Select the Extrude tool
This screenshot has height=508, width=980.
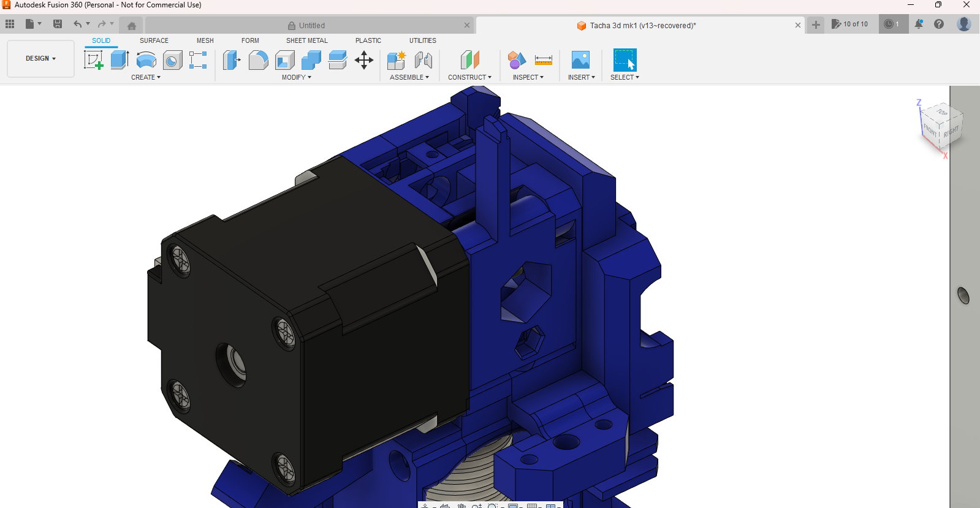click(x=120, y=60)
